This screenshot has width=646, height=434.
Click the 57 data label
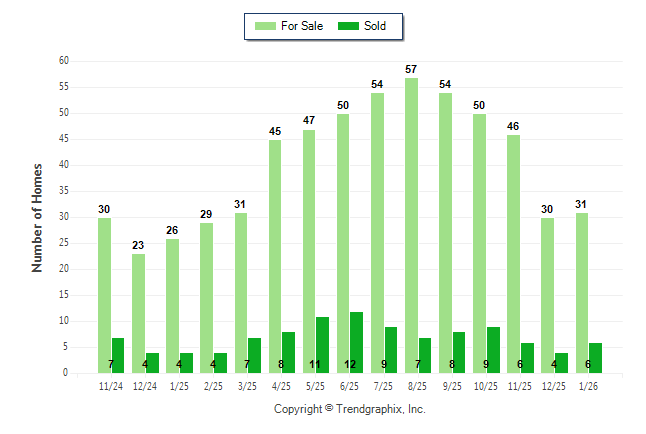pyautogui.click(x=411, y=70)
